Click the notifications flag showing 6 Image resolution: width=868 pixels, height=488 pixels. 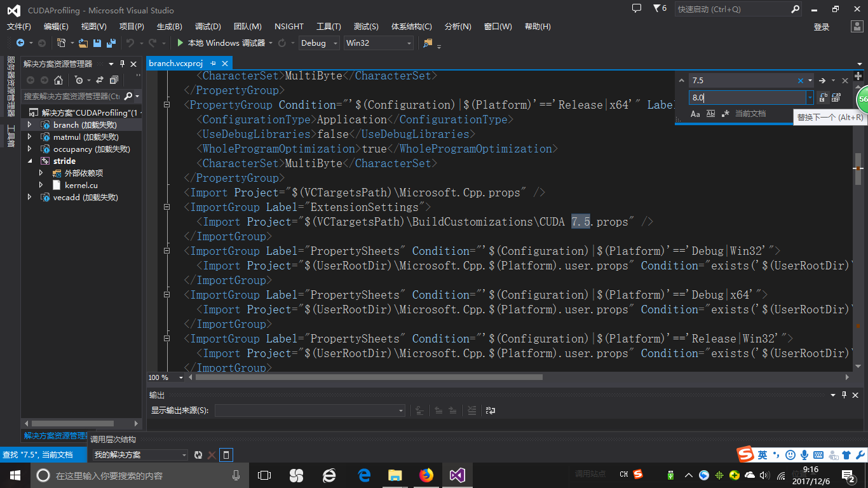pyautogui.click(x=660, y=9)
